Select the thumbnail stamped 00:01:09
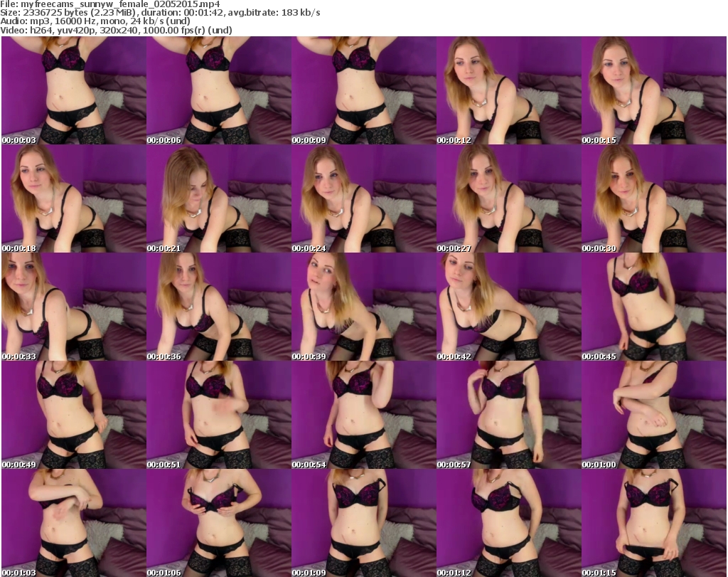This screenshot has height=577, width=728. 364,523
